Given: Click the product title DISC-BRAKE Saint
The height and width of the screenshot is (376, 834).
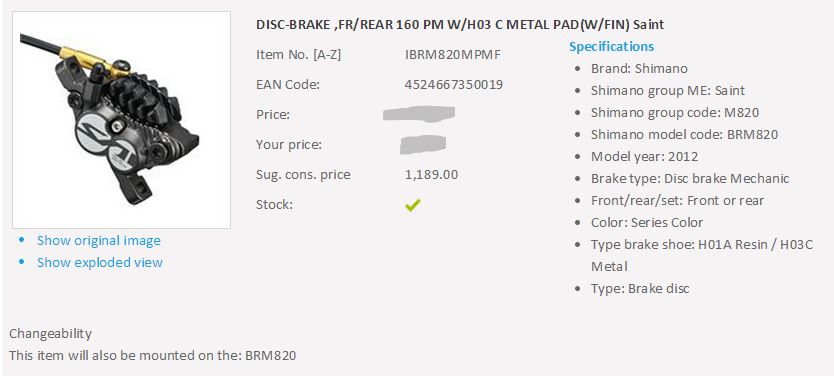Looking at the screenshot, I should click(x=460, y=24).
